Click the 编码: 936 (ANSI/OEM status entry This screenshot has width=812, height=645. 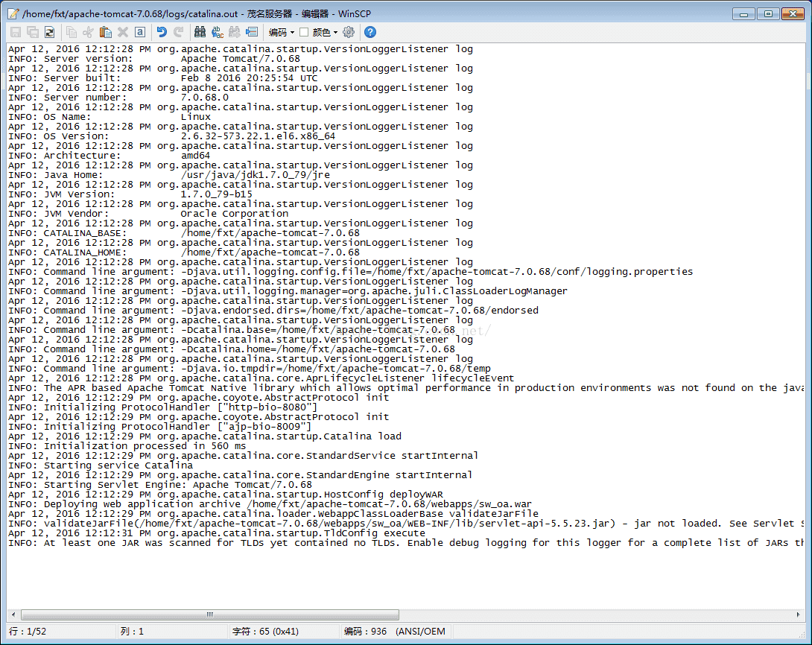[x=395, y=631]
